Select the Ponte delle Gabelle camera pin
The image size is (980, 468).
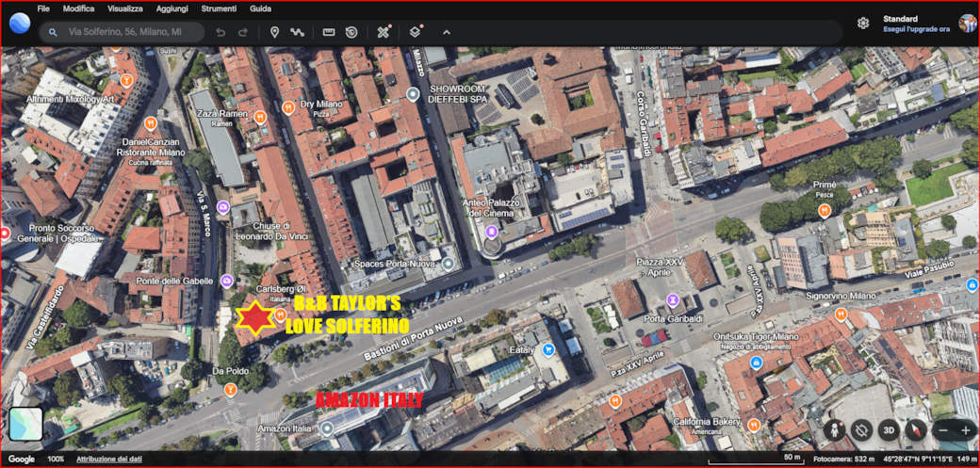(x=227, y=281)
